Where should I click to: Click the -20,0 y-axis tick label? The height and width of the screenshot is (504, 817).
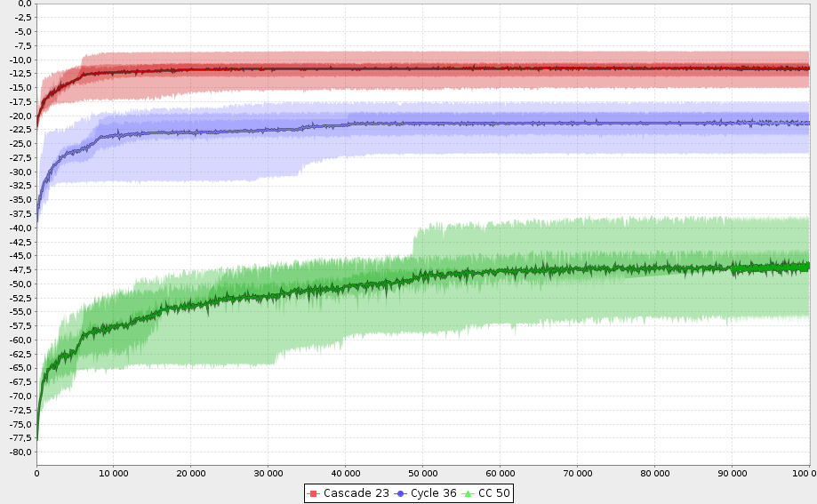(19, 116)
